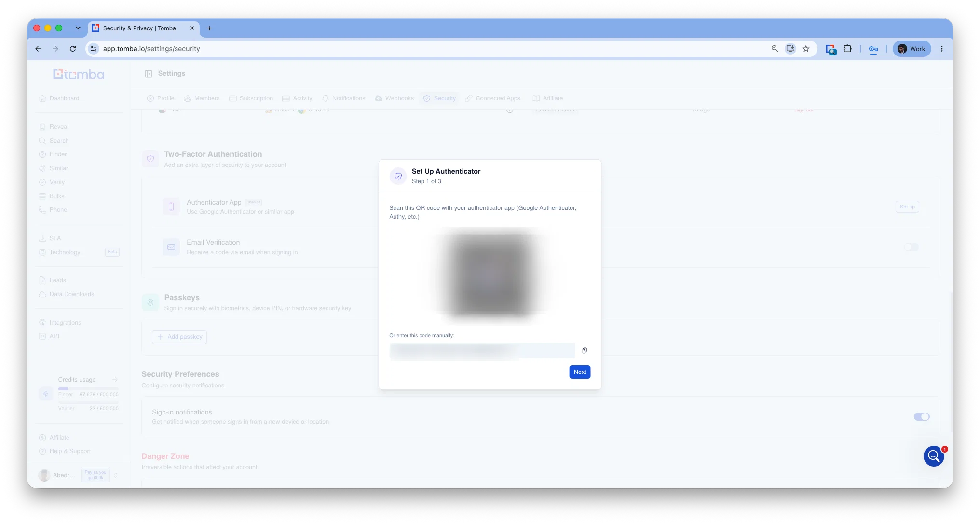Open Chrome extensions puzzle icon
Image resolution: width=980 pixels, height=524 pixels.
click(x=847, y=49)
